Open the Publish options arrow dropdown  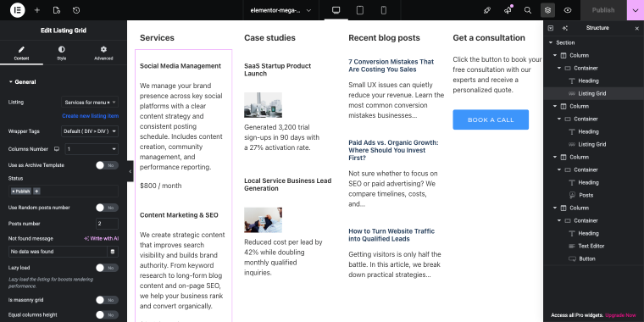(636, 10)
